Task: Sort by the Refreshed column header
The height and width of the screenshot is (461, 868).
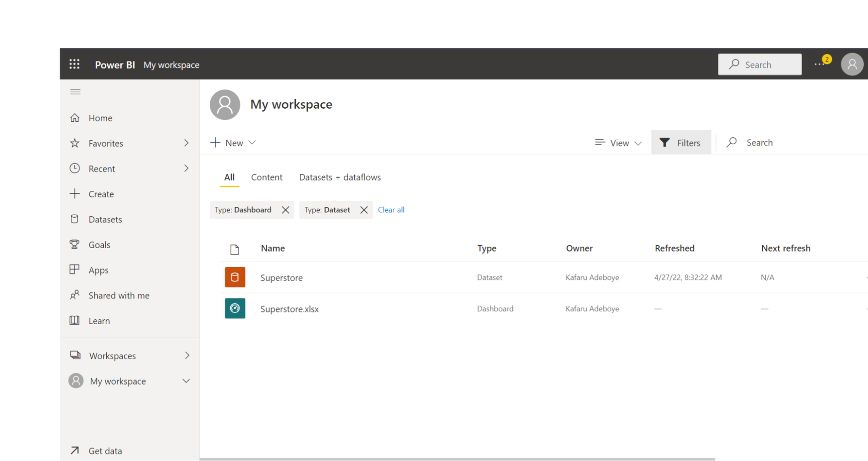Action: 674,248
